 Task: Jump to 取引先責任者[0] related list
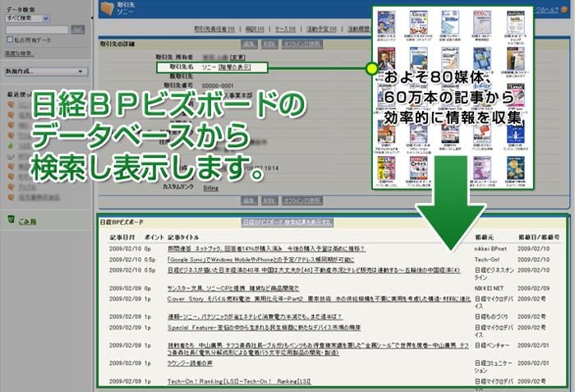click(214, 29)
